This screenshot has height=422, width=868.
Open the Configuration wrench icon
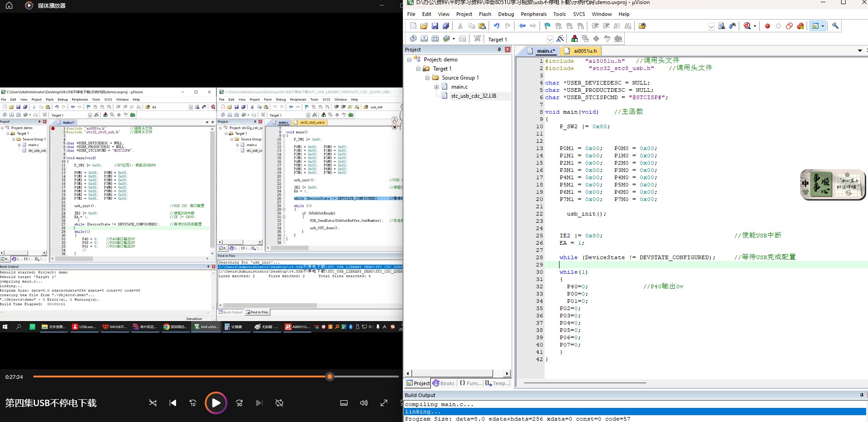[x=835, y=26]
